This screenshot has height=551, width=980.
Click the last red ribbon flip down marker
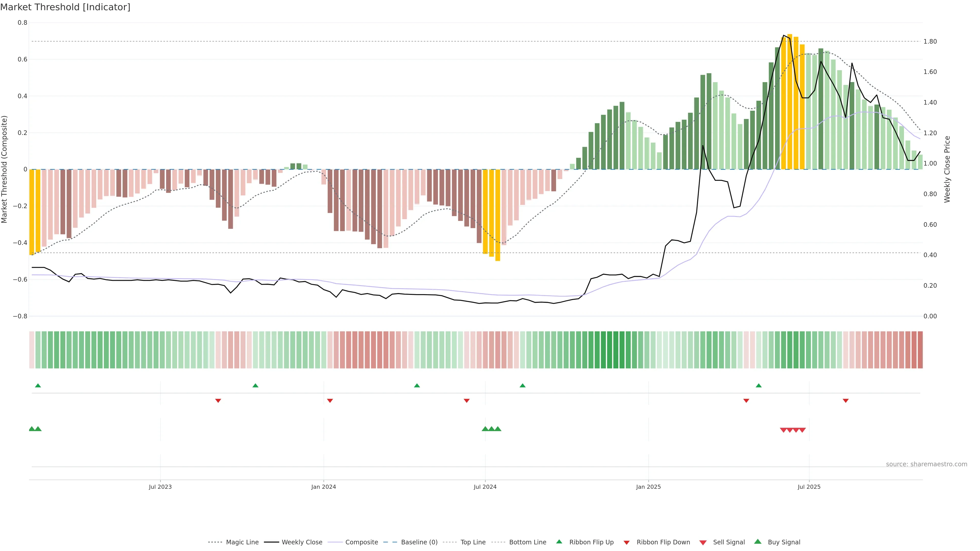pyautogui.click(x=846, y=400)
